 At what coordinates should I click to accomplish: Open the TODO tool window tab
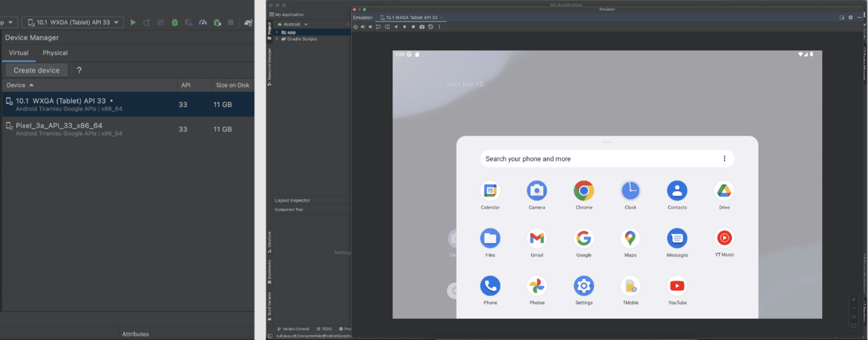tap(324, 329)
